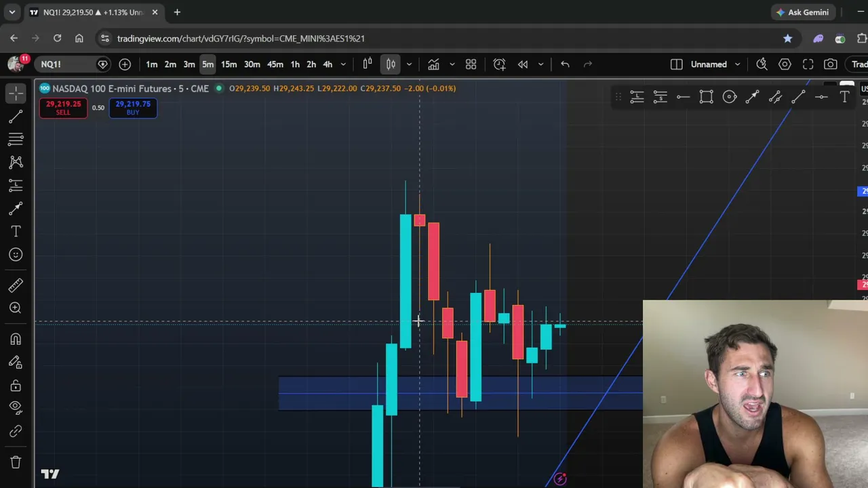Switch to the 2m timeframe
The image size is (868, 488).
pos(170,64)
